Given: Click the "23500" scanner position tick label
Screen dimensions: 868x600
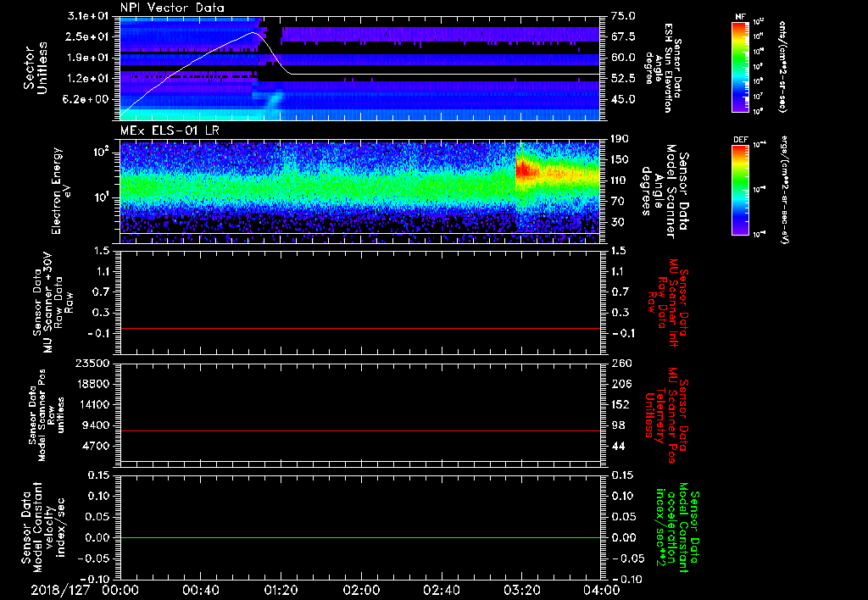Looking at the screenshot, I should coord(92,364).
